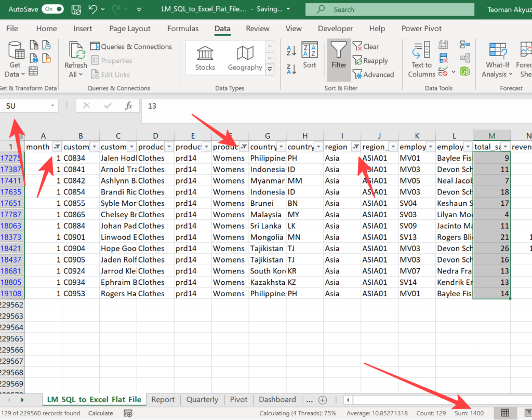Add a new sheet with plus button
Screen dimensions: 532x420
coord(322,400)
